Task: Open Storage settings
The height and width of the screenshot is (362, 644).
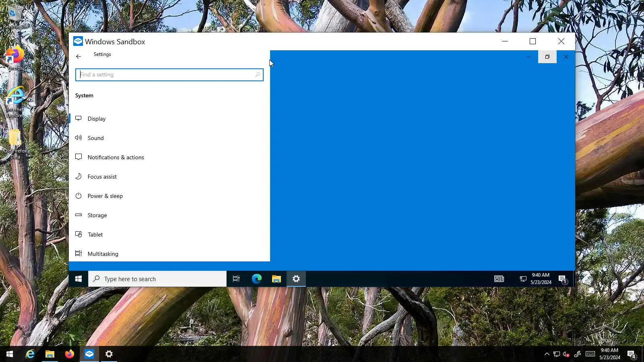Action: coord(169,215)
